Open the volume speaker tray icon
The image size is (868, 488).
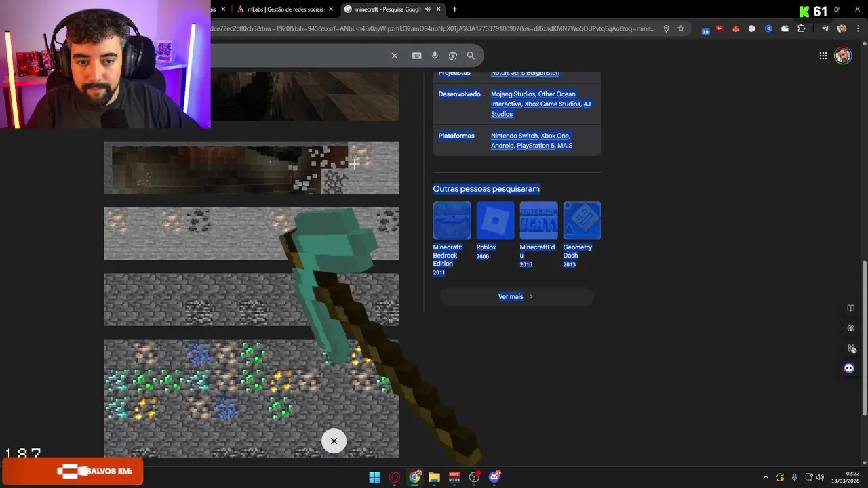point(820,477)
